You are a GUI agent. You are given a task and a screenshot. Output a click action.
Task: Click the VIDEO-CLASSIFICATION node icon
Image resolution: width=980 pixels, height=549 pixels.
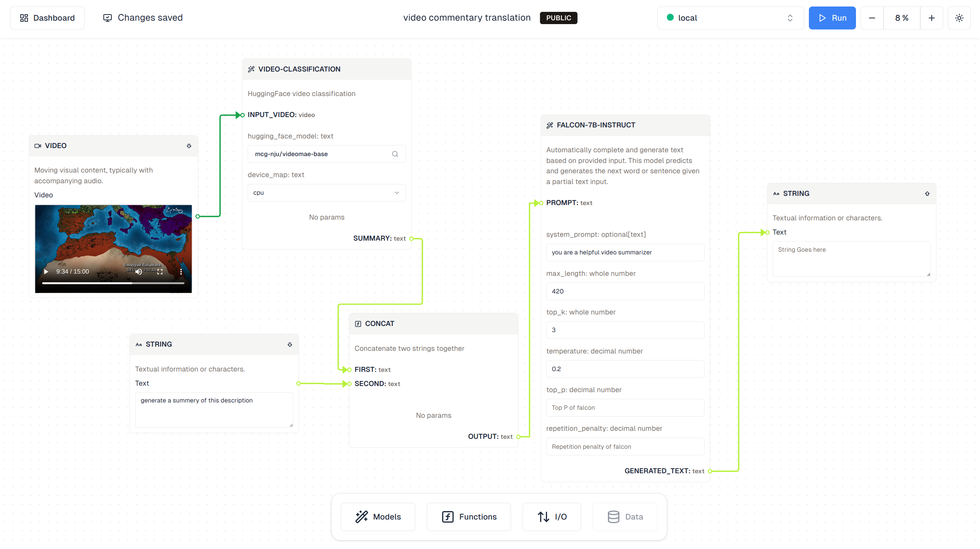252,68
